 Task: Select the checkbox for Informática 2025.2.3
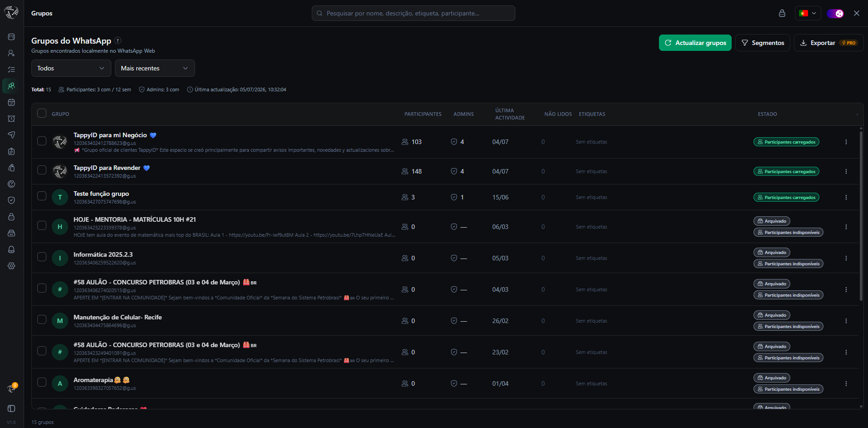42,257
